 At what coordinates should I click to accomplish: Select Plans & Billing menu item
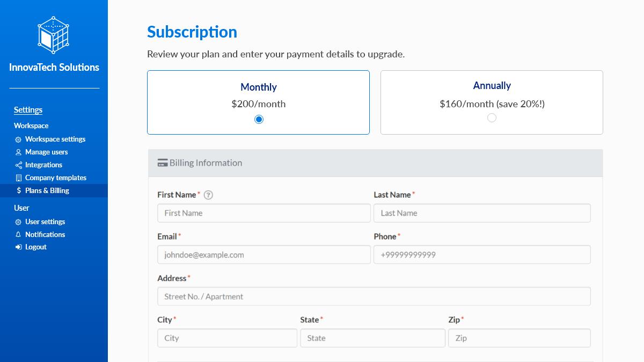click(54, 190)
